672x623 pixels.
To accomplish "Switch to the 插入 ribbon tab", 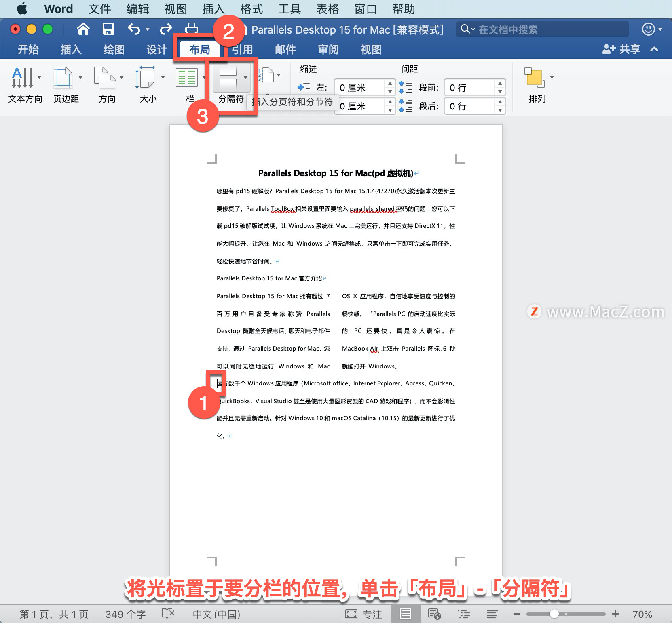I will pyautogui.click(x=71, y=49).
